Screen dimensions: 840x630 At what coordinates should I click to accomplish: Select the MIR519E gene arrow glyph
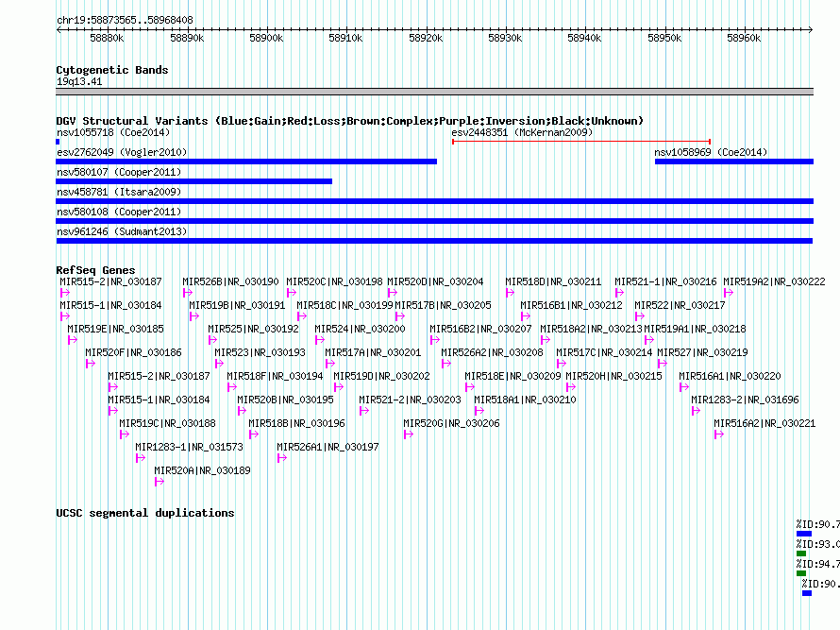point(73,340)
